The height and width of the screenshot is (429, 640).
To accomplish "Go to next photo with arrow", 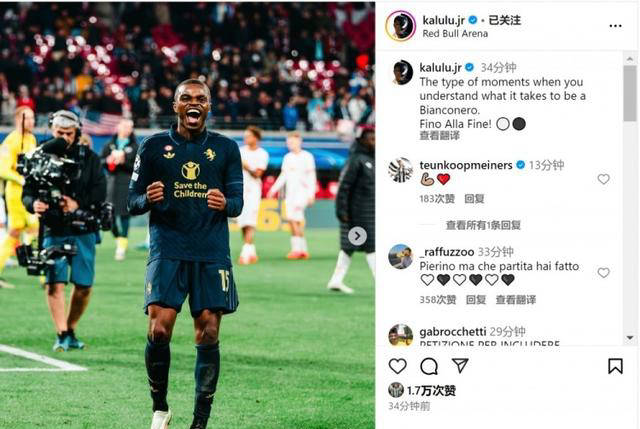I will (357, 236).
